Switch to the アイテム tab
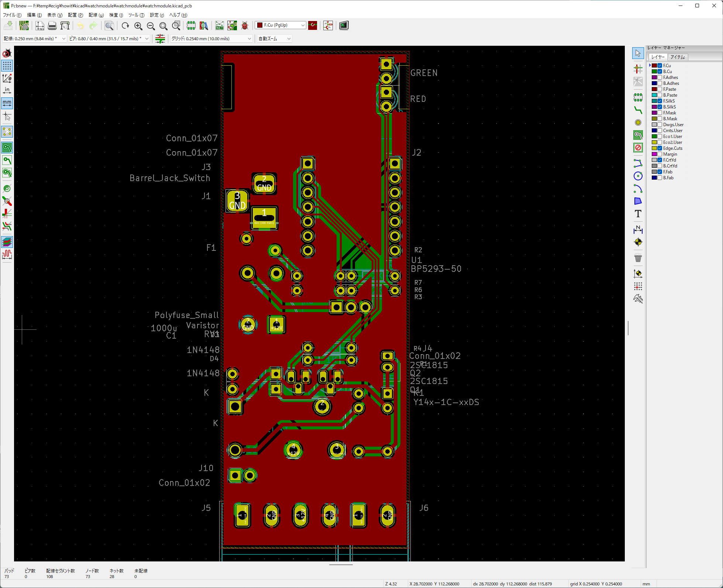723x588 pixels. (x=677, y=57)
